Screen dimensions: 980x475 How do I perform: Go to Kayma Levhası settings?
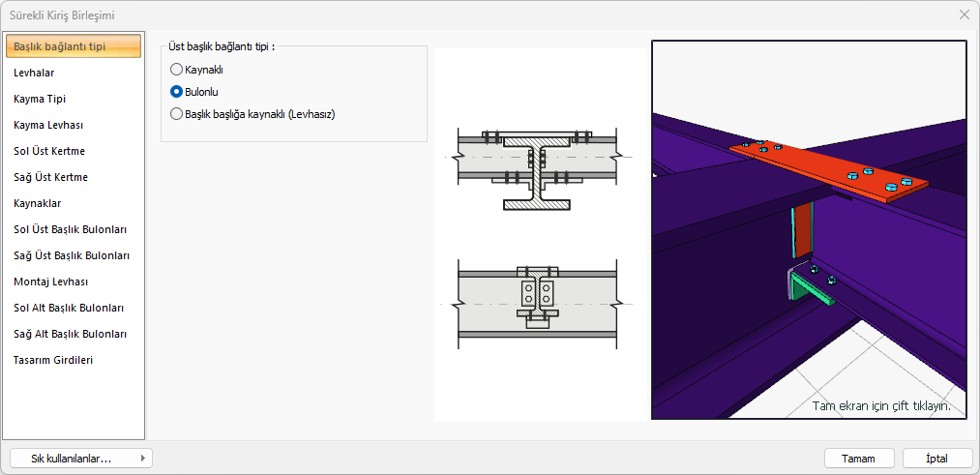48,125
